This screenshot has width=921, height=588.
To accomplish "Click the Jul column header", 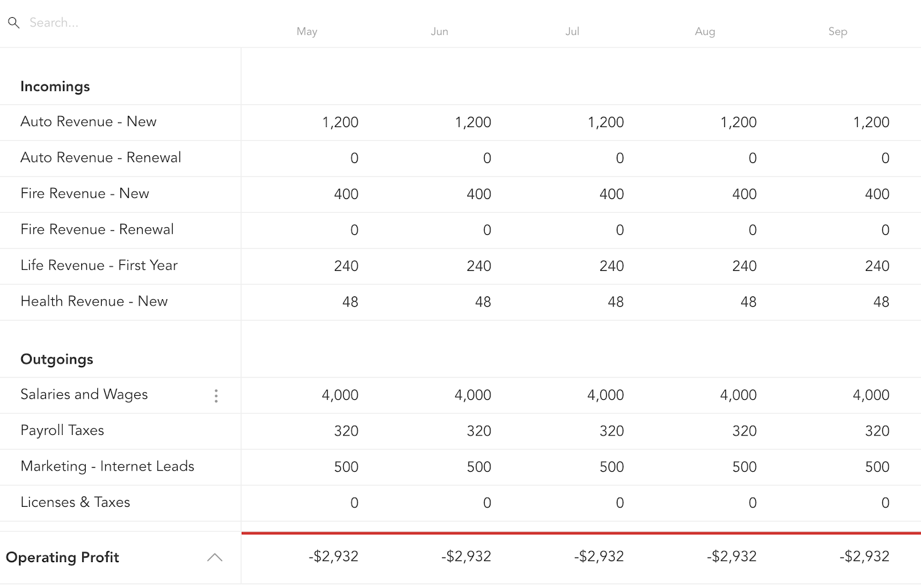I will (x=572, y=32).
